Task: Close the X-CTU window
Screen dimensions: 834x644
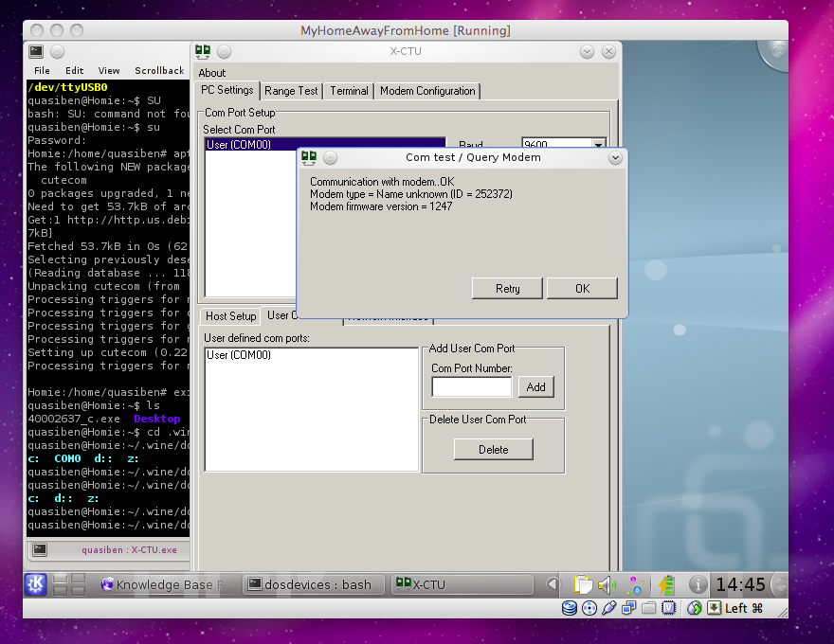Action: tap(609, 51)
